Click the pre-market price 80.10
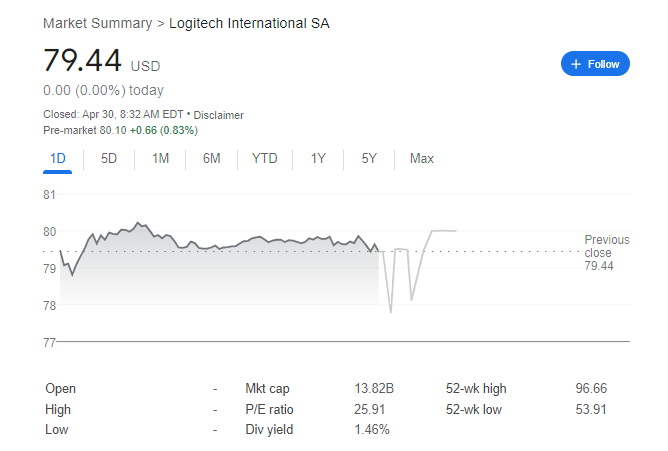Image resolution: width=668 pixels, height=451 pixels. (x=111, y=130)
